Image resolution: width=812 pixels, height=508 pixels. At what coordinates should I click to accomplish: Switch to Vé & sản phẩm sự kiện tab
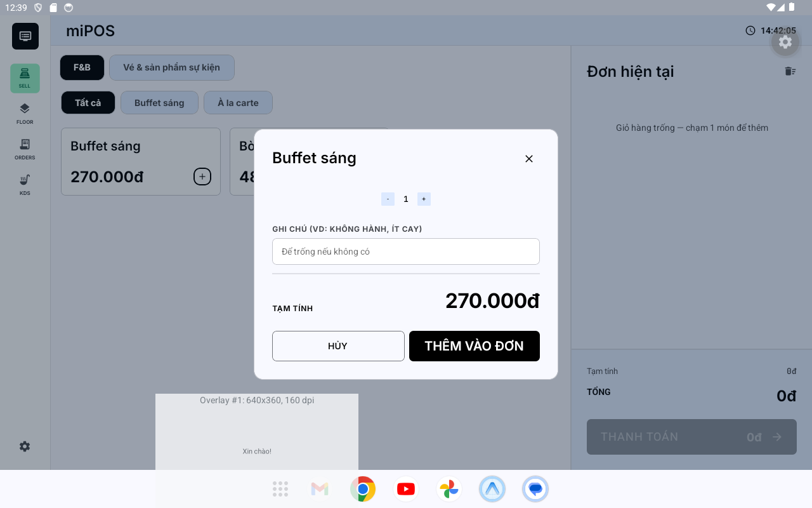pyautogui.click(x=172, y=67)
